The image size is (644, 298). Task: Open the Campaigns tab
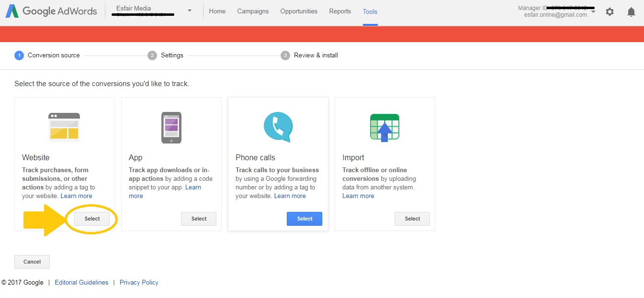[253, 11]
